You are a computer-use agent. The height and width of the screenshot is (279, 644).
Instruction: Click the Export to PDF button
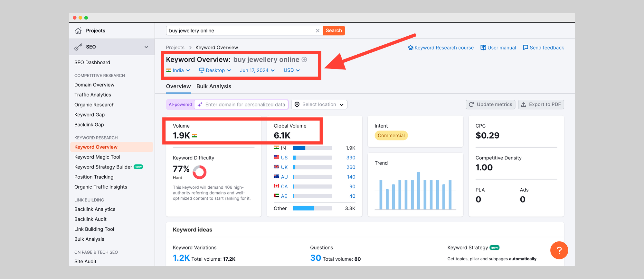click(541, 105)
